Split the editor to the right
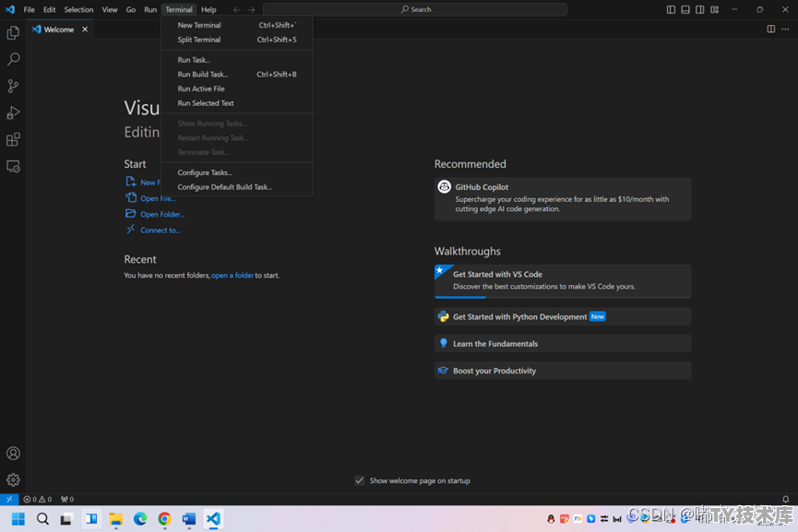The width and height of the screenshot is (798, 532). click(771, 29)
